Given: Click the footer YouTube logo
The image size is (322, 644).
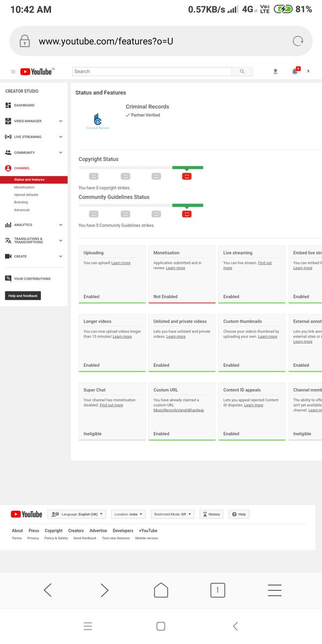Looking at the screenshot, I should pos(26,514).
